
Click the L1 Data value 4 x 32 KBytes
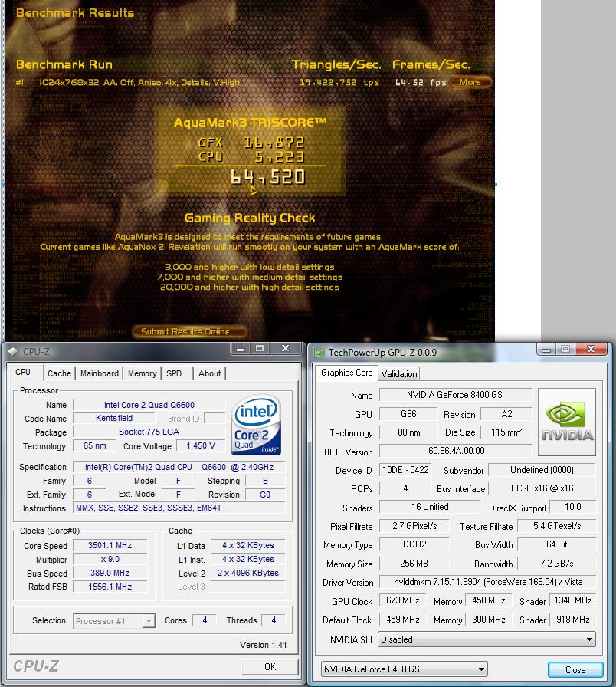(x=247, y=545)
